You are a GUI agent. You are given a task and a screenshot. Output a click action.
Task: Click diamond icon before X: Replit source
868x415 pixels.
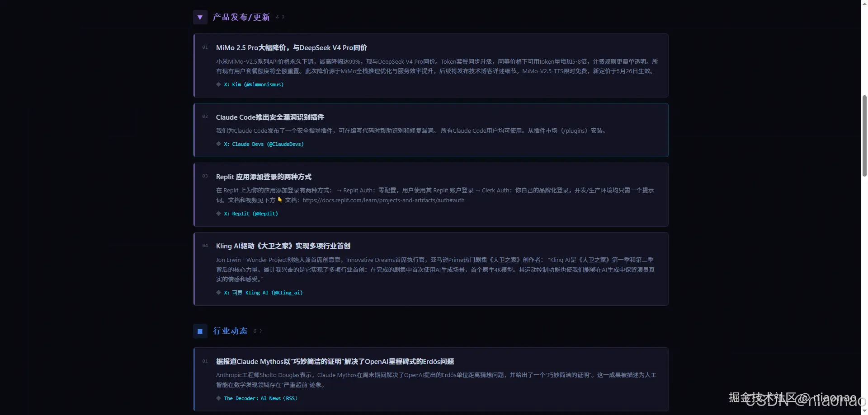point(219,214)
